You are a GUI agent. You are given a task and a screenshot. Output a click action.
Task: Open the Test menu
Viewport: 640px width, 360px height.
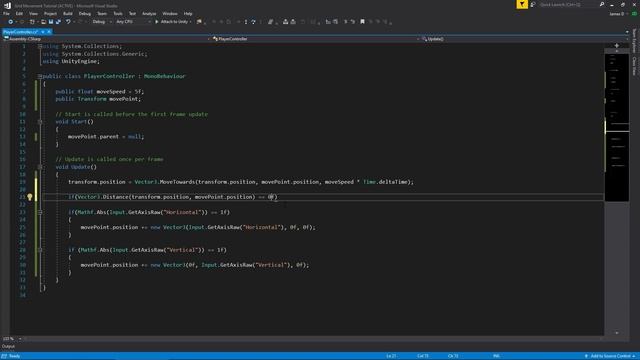[132, 14]
